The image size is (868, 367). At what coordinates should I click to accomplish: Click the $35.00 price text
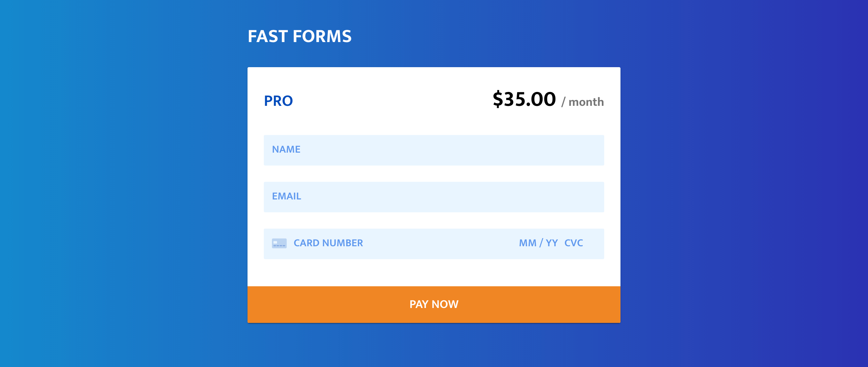524,99
